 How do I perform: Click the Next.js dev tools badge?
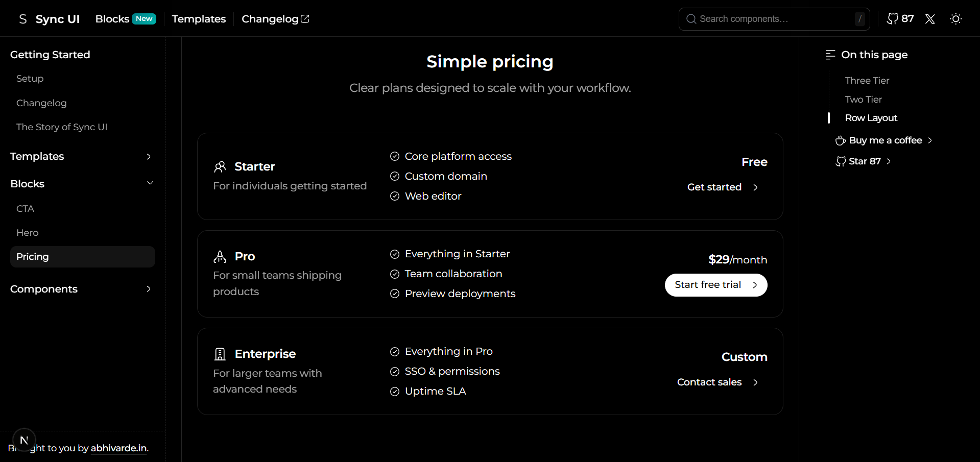24,440
